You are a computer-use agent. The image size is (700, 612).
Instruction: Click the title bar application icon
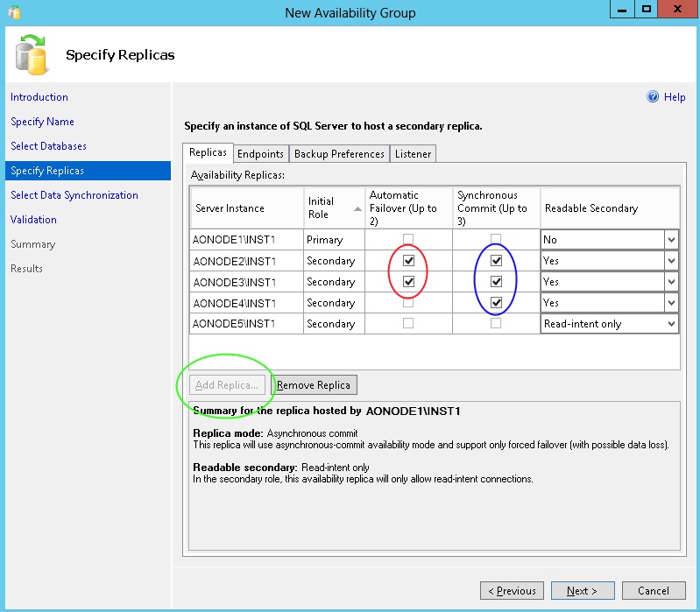pyautogui.click(x=13, y=12)
